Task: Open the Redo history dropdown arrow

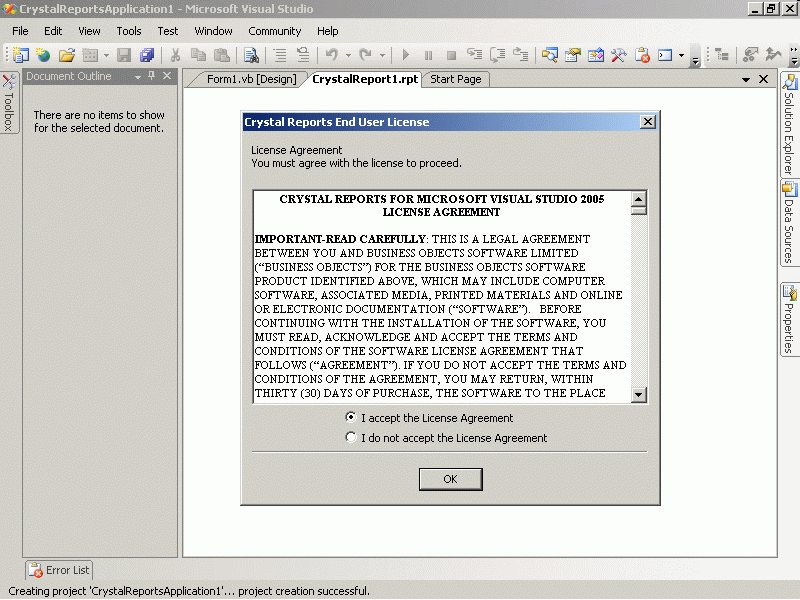Action: (x=382, y=55)
